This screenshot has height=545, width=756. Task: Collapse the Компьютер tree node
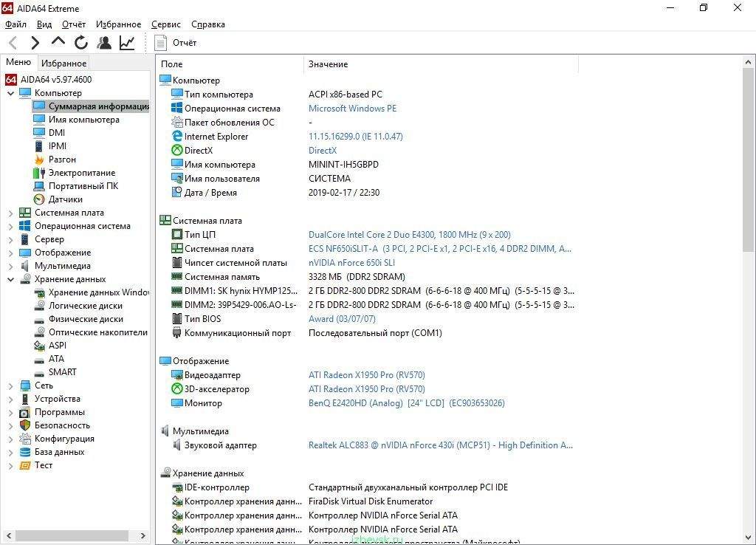coord(10,93)
